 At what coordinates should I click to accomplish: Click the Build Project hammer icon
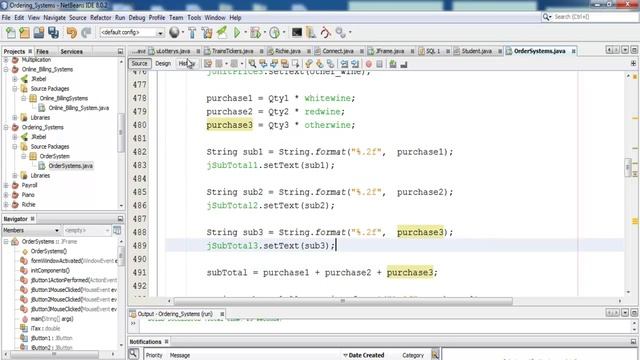pos(192,33)
